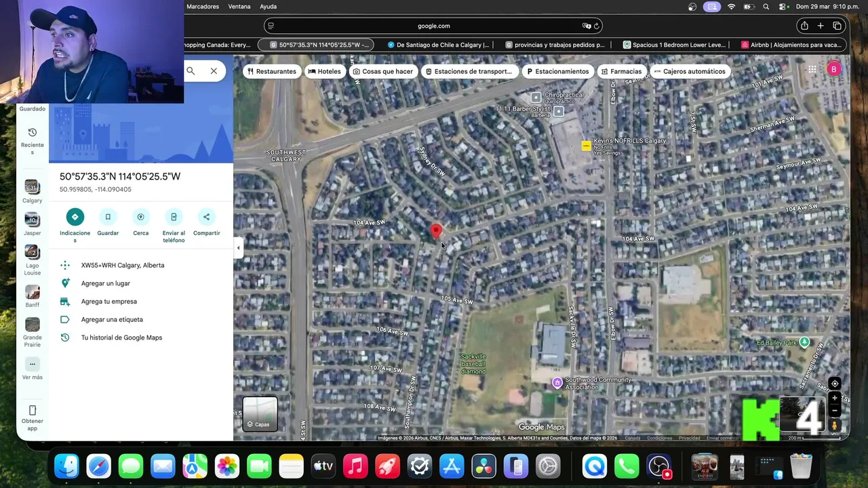The image size is (868, 488).
Task: Click Obtener app phone icon
Action: (32, 410)
